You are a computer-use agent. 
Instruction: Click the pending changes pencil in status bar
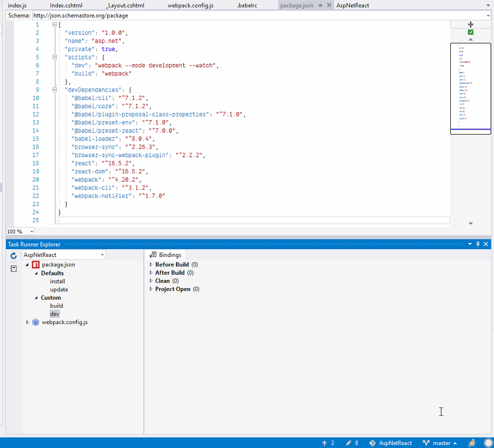[x=349, y=443]
